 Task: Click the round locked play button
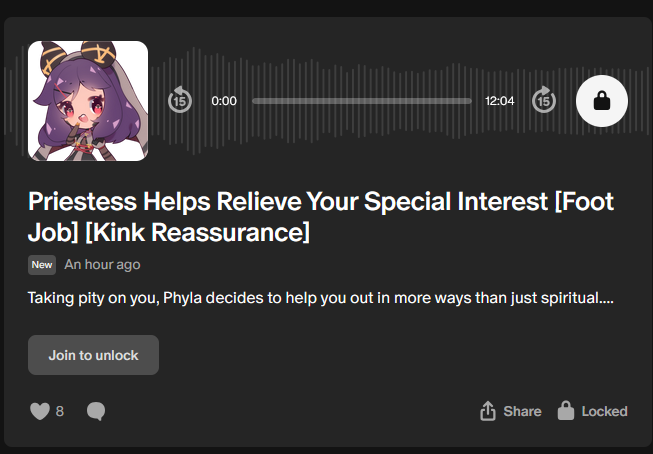point(602,101)
